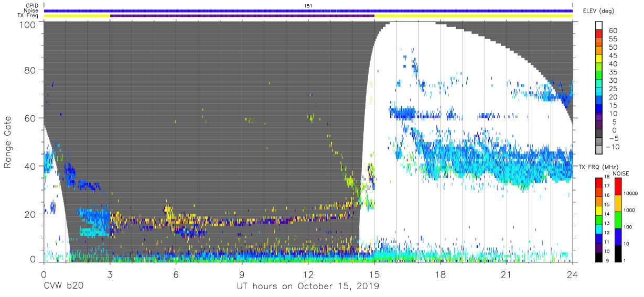This screenshot has width=644, height=297.
Task: Select the cyan 12–13 TX FRQ swatch
Action: click(x=599, y=229)
